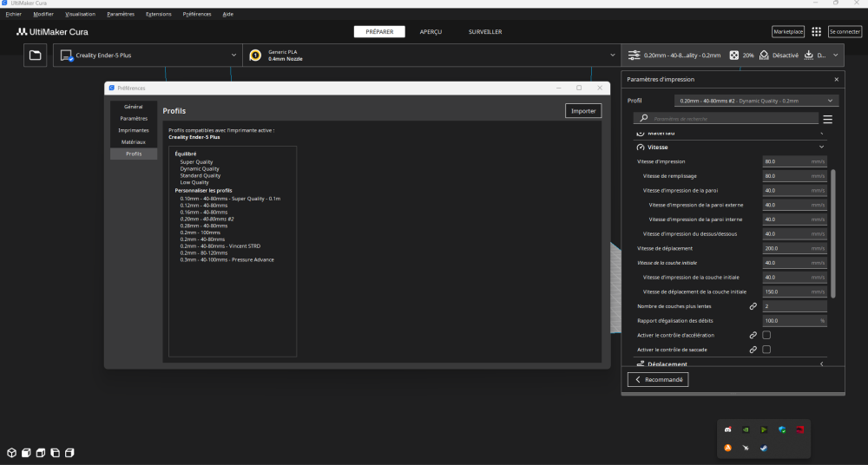Click the Vitesse de déplacement 200.0 field
Image resolution: width=868 pixels, height=465 pixels.
click(x=794, y=249)
